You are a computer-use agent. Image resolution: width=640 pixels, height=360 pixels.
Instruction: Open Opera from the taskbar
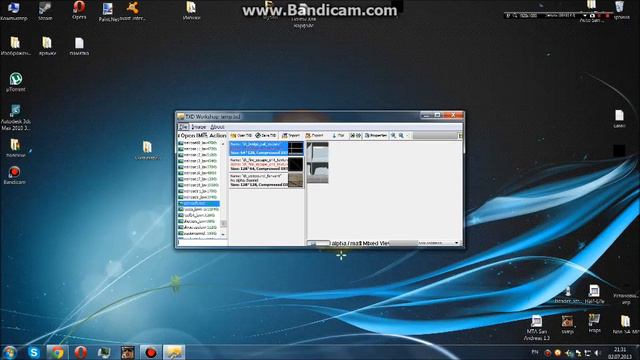[x=80, y=352]
